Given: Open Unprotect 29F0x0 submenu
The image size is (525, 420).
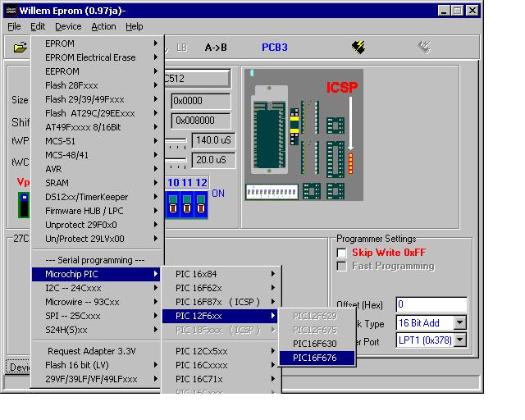Looking at the screenshot, I should click(x=96, y=225).
